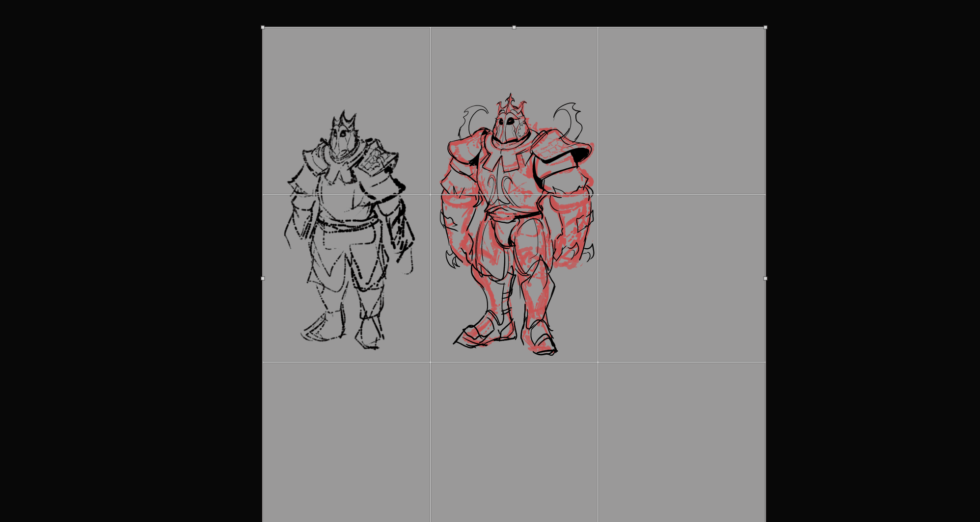Click the black sketch knight's patterned shoulder pauldron
This screenshot has height=522, width=980.
pos(377,157)
